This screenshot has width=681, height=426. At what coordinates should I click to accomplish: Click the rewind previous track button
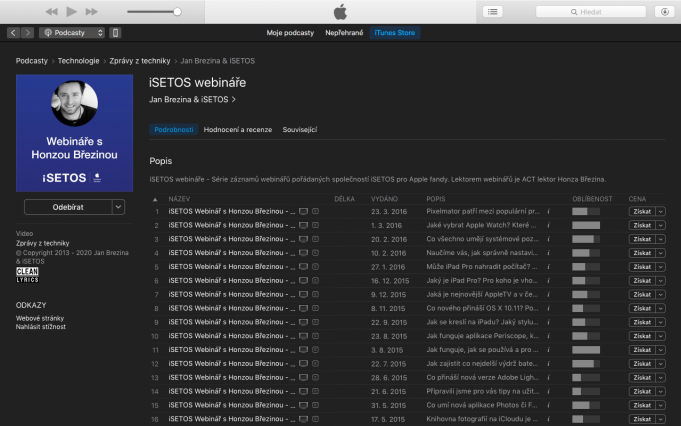click(50, 11)
